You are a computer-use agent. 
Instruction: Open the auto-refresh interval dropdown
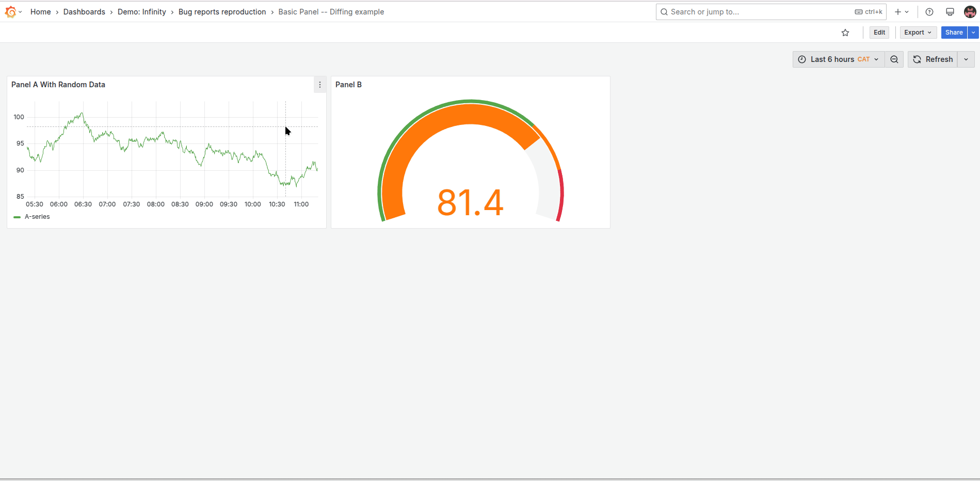tap(966, 59)
